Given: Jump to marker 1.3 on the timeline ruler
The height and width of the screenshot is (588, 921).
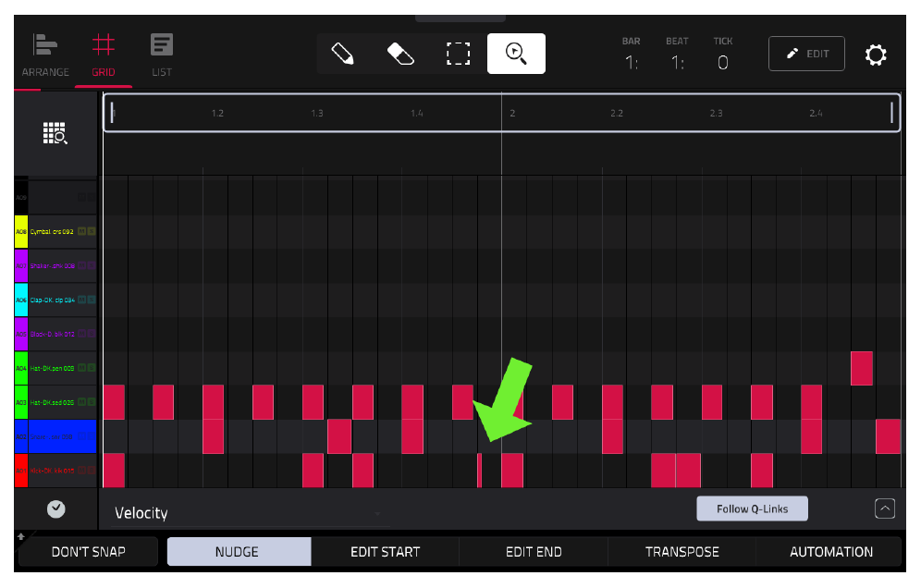Looking at the screenshot, I should (317, 113).
